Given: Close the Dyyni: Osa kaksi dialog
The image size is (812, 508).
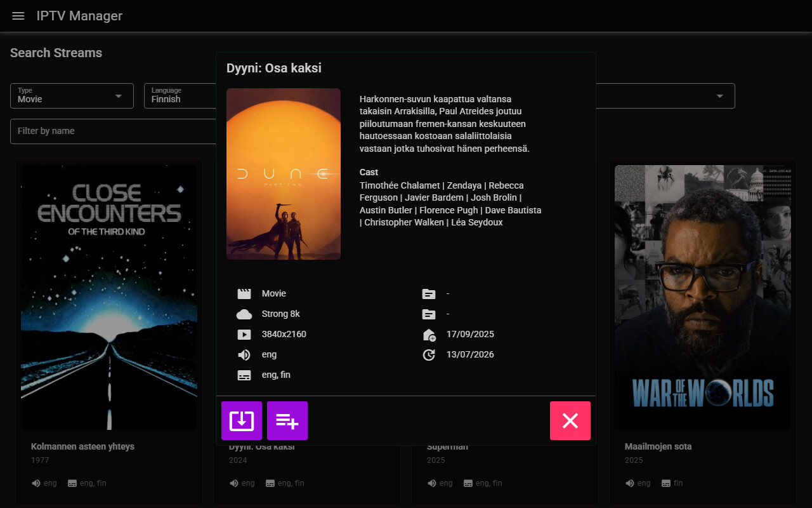Looking at the screenshot, I should 570,420.
